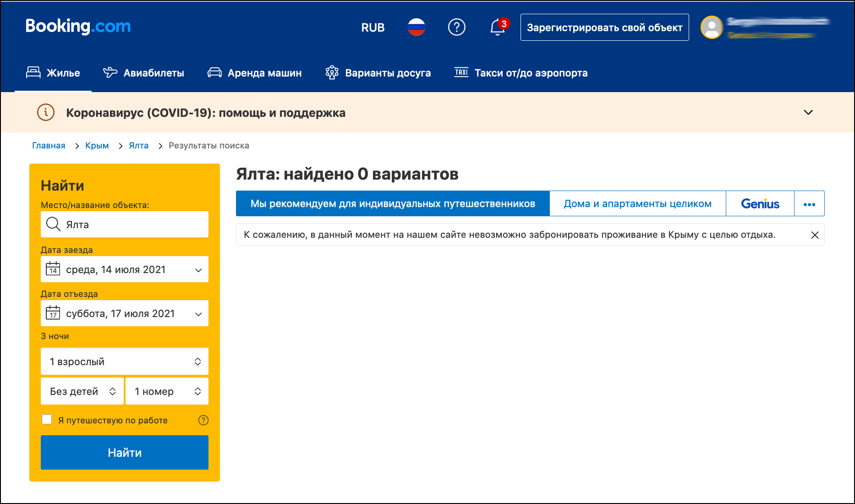Open the 1 взрослый adults dropdown
The width and height of the screenshot is (855, 504).
tap(125, 361)
